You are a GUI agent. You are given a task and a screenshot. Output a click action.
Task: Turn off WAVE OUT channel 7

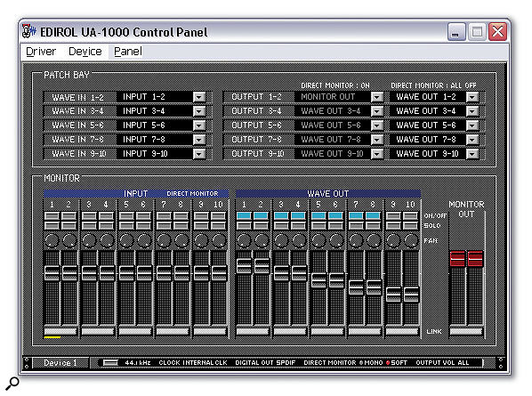356,216
